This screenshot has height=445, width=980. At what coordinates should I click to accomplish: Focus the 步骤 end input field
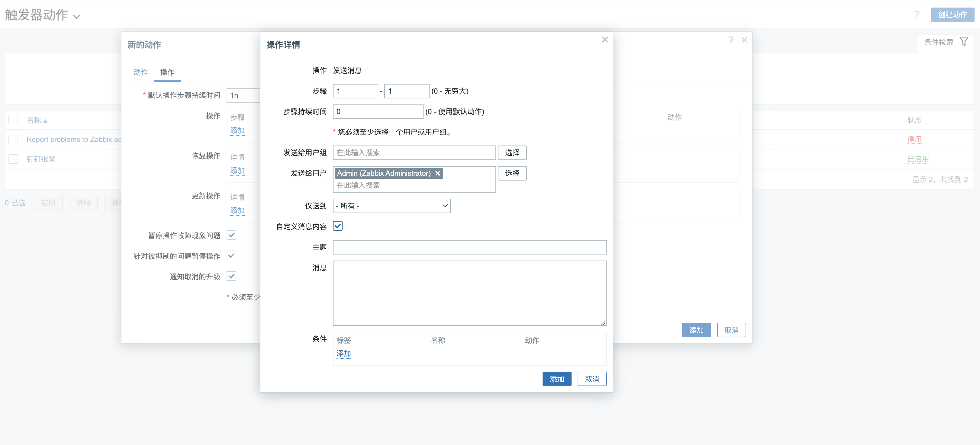tap(407, 91)
